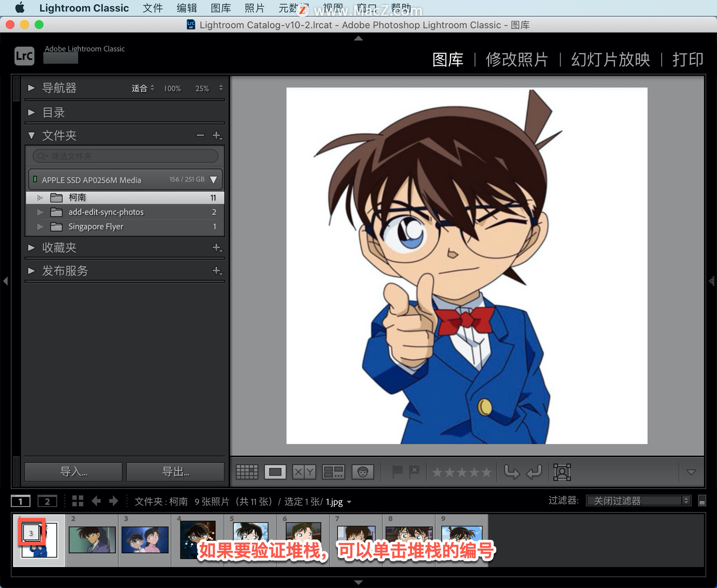Expand the 收藏夹 panel
Image resolution: width=717 pixels, height=588 pixels.
31,248
